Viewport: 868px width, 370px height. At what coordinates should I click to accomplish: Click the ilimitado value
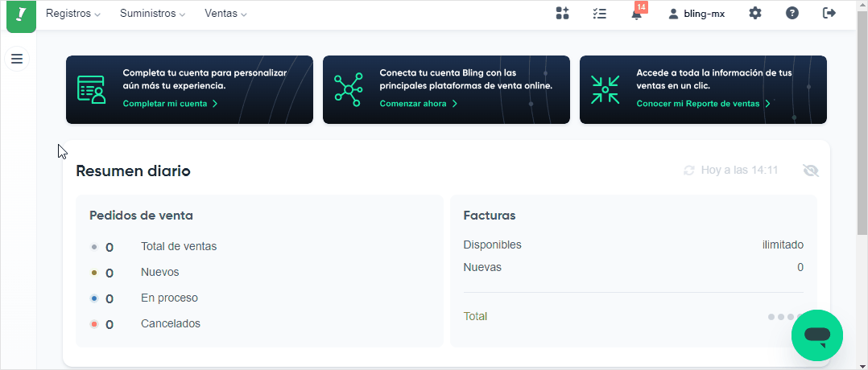pos(783,245)
